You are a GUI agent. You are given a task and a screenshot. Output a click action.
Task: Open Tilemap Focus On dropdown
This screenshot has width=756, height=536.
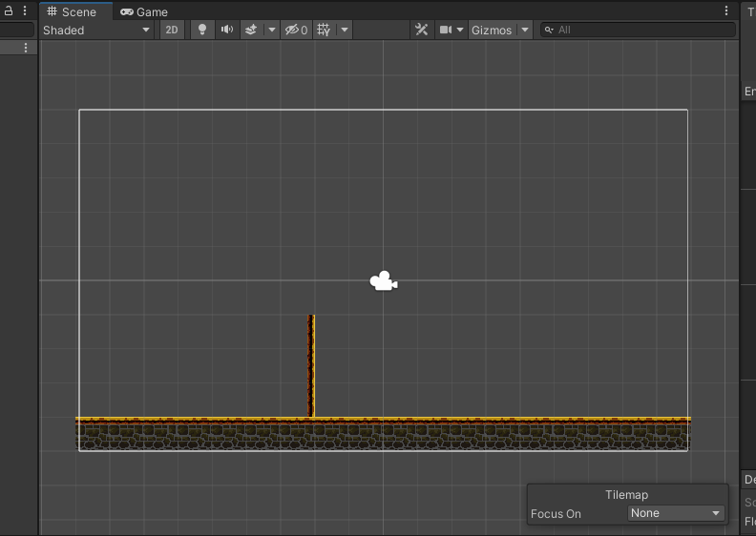pos(675,513)
